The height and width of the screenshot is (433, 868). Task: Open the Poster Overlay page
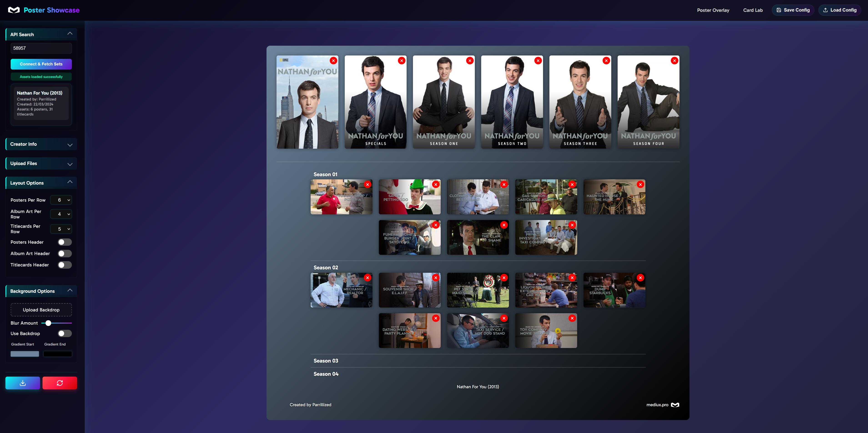713,10
